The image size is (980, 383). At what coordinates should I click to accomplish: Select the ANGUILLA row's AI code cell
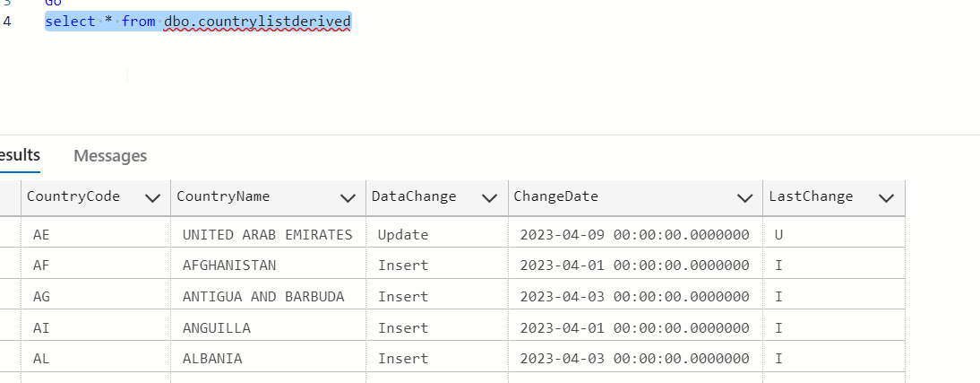click(x=41, y=327)
